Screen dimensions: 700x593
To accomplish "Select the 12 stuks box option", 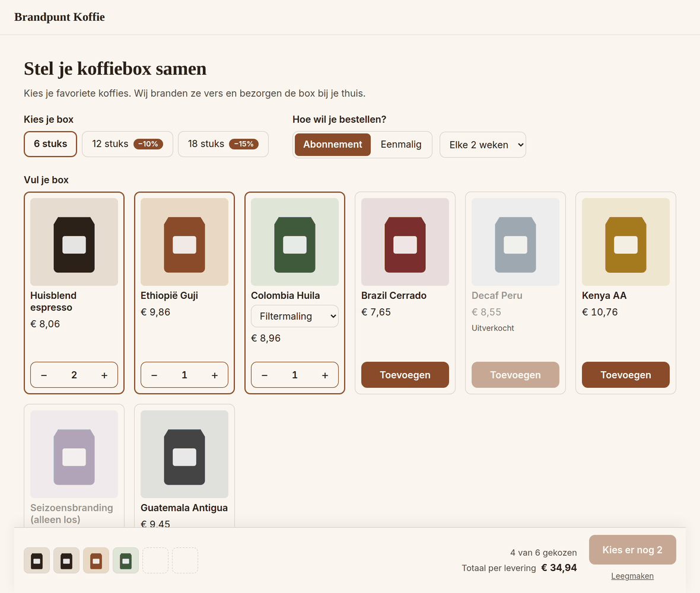I will pos(127,144).
